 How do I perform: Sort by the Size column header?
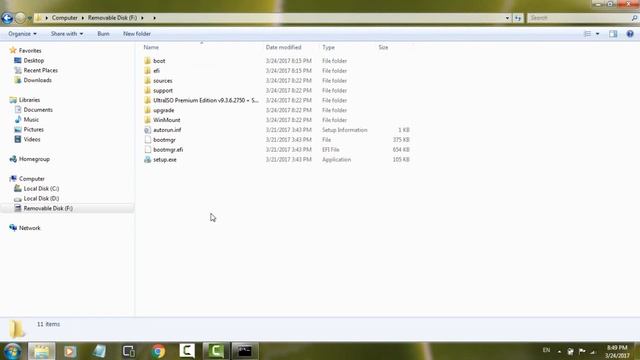pyautogui.click(x=383, y=47)
